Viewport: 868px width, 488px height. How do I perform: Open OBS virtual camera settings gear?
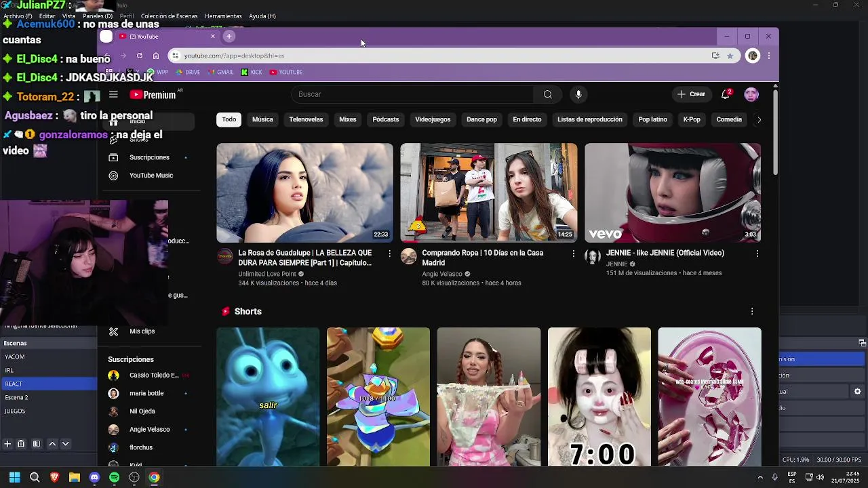point(857,392)
